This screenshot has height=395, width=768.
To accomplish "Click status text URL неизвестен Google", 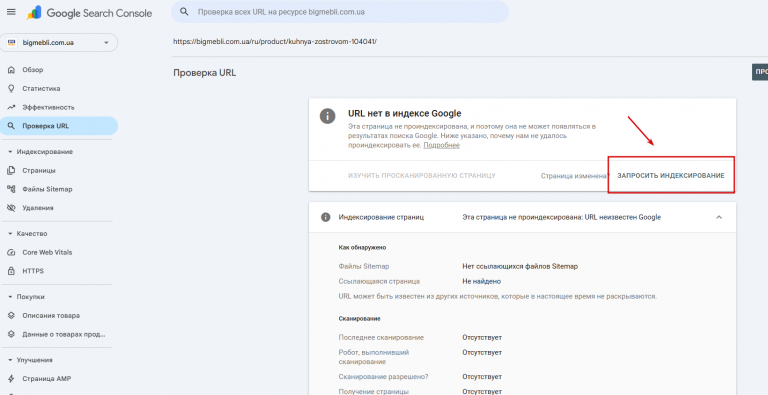I will point(623,217).
